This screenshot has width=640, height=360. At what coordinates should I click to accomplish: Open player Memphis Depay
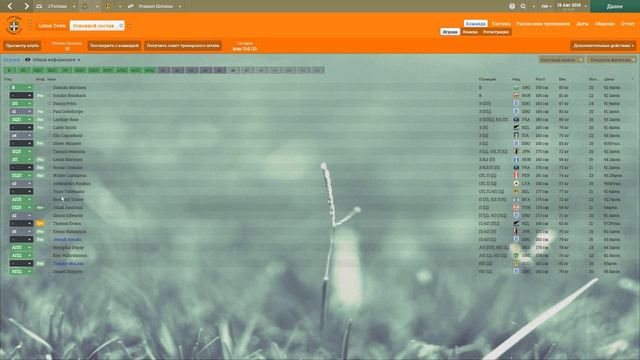(x=68, y=247)
